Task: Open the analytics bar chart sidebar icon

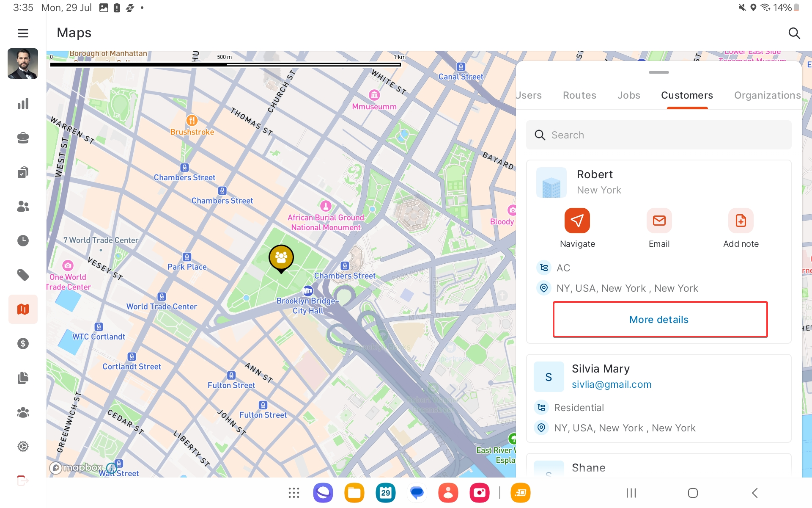Action: point(23,104)
